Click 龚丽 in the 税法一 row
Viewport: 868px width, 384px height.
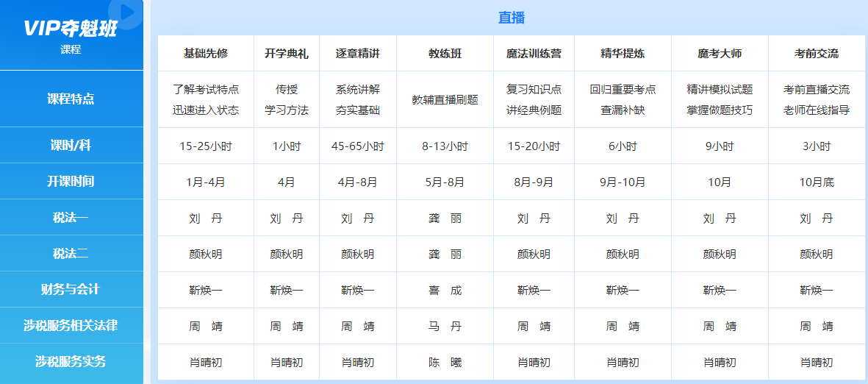445,218
